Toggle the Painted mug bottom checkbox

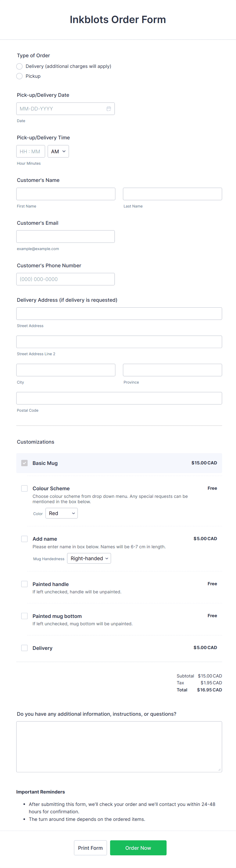click(x=24, y=616)
